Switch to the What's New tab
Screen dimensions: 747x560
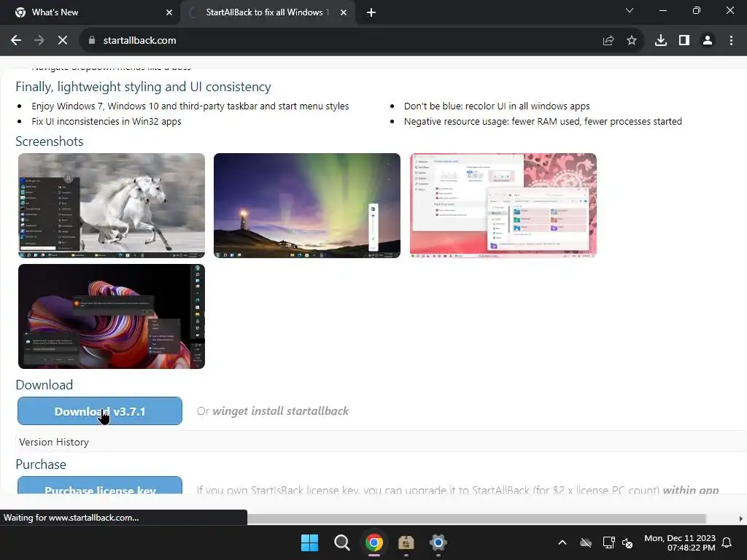[90, 12]
